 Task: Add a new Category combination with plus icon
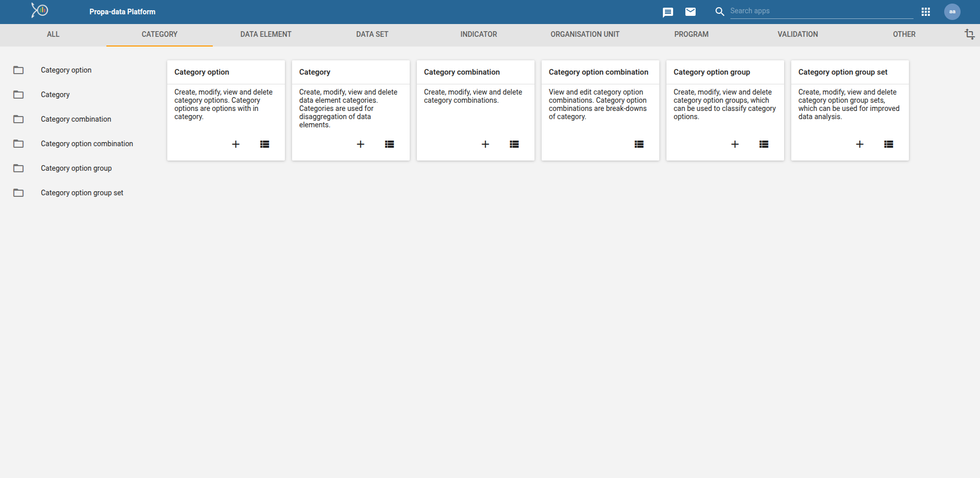point(485,144)
